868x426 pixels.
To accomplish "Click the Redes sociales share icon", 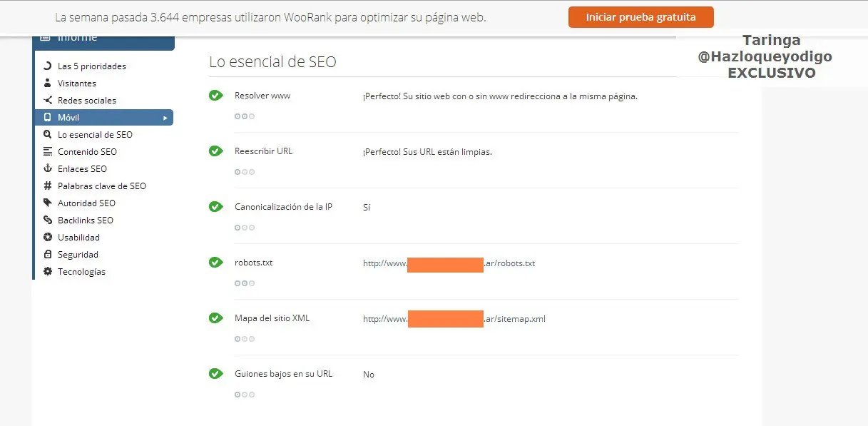I will click(48, 101).
